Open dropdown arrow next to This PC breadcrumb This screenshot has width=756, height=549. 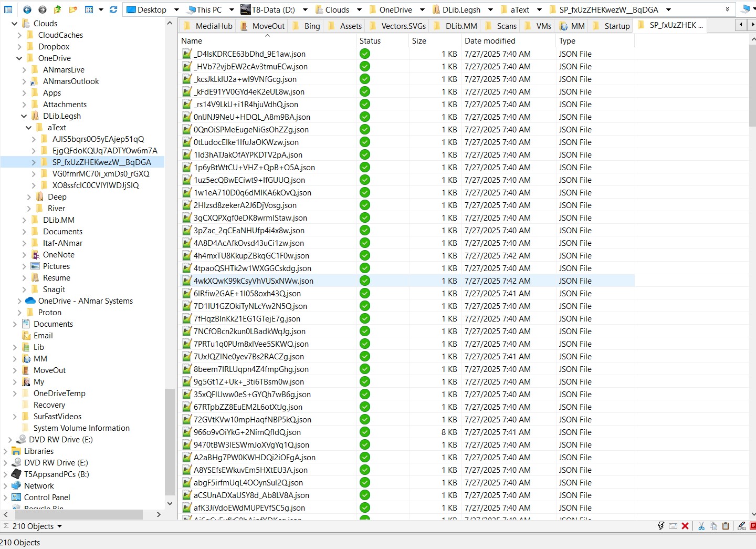232,9
